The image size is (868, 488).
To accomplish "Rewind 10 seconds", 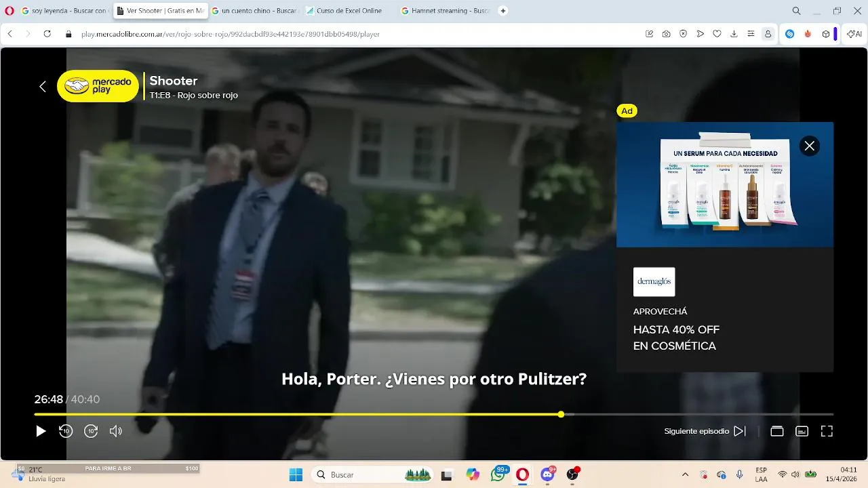I will (x=66, y=431).
